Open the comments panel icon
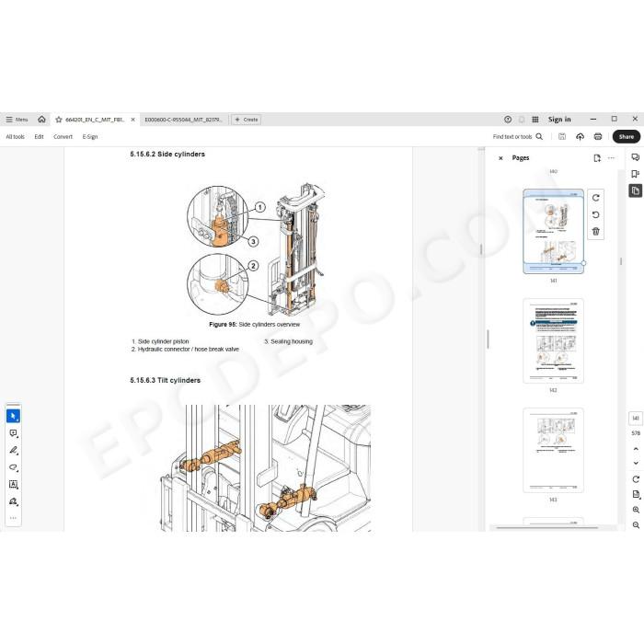 tap(635, 157)
